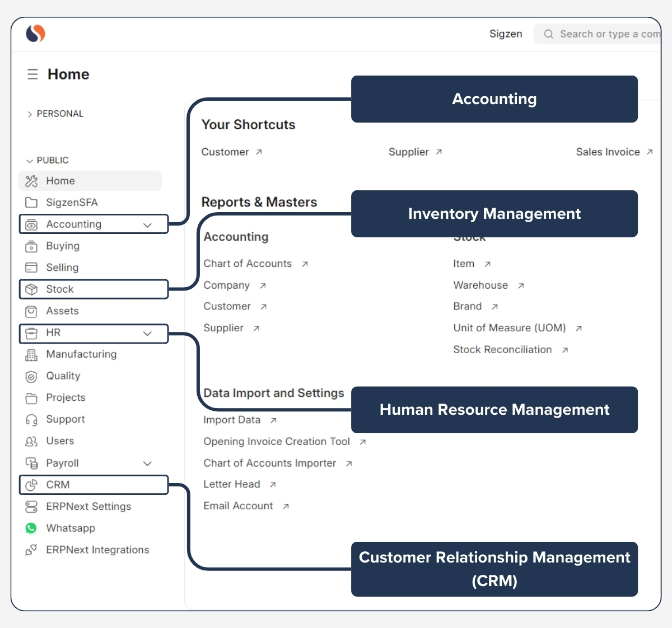Collapse the HR dropdown chevron
672x628 pixels.
(148, 334)
